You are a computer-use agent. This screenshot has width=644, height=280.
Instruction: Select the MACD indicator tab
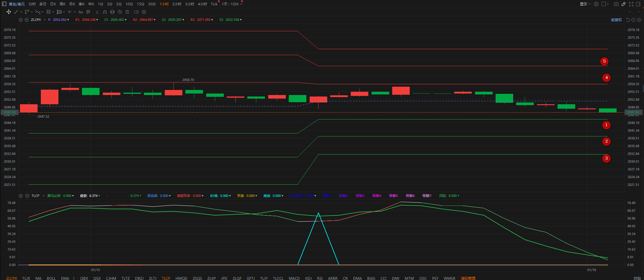(x=294, y=278)
